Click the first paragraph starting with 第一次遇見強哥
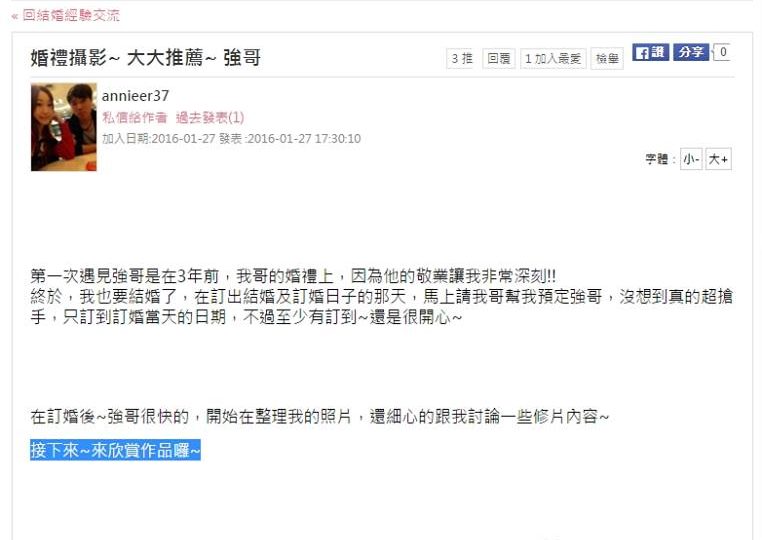Image resolution: width=762 pixels, height=540 pixels. [x=381, y=296]
